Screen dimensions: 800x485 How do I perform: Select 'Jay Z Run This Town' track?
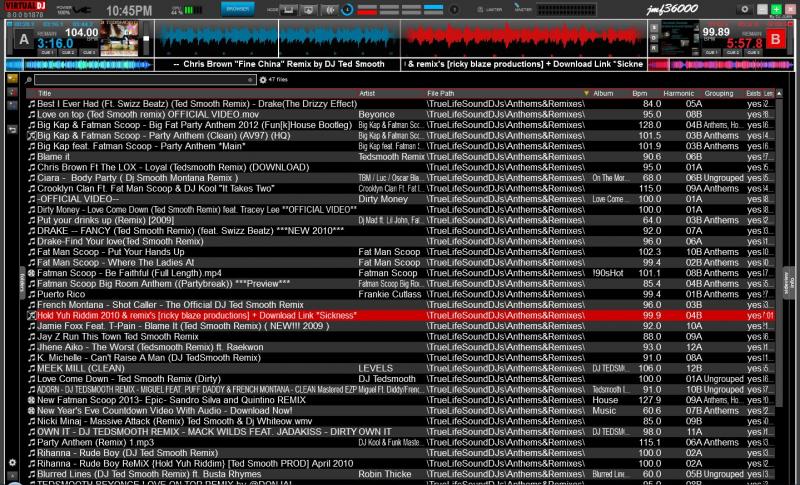401,337
